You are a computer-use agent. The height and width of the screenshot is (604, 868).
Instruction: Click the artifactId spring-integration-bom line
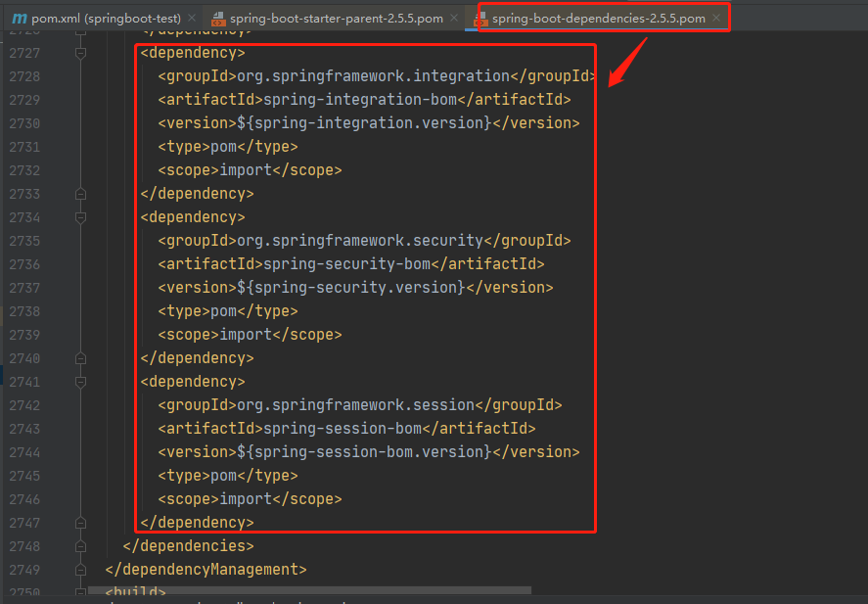coord(364,100)
